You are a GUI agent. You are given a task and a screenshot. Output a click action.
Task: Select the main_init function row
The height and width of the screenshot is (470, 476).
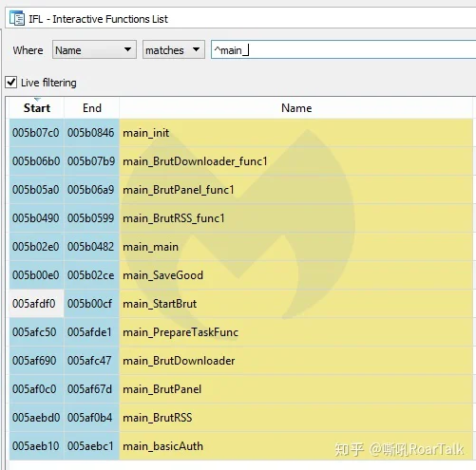240,133
